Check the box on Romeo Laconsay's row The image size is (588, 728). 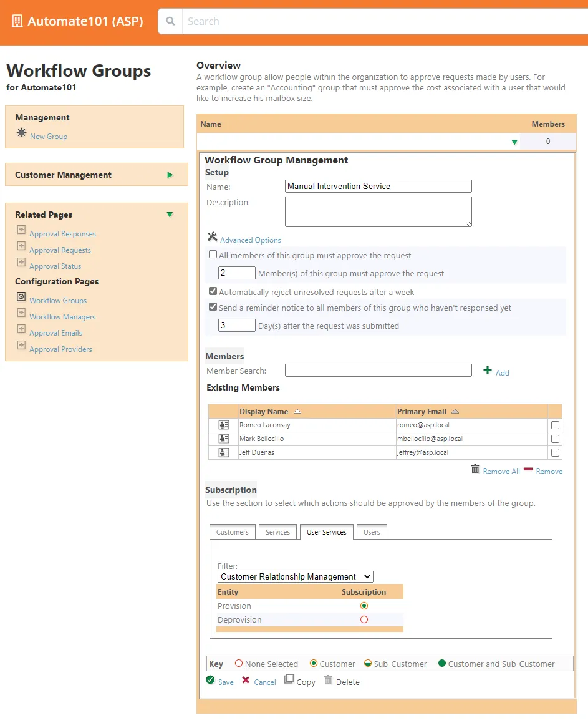[x=555, y=425]
